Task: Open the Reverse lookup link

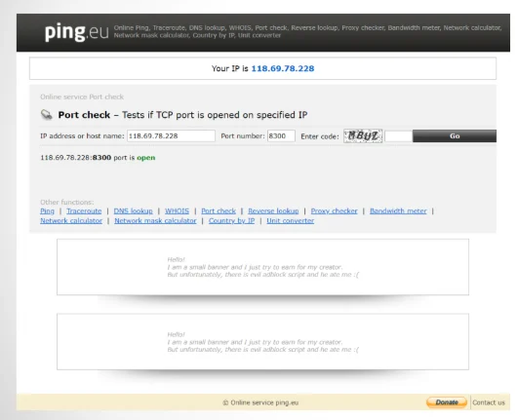Action: coord(273,211)
